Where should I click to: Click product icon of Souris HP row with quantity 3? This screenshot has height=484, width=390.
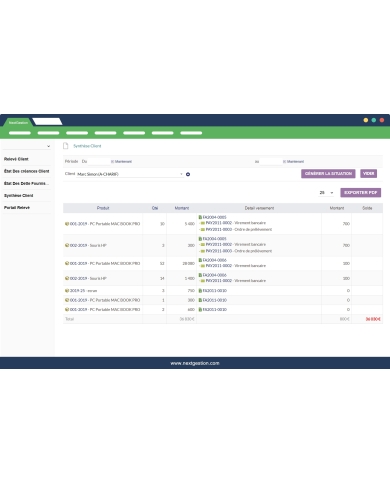(67, 245)
